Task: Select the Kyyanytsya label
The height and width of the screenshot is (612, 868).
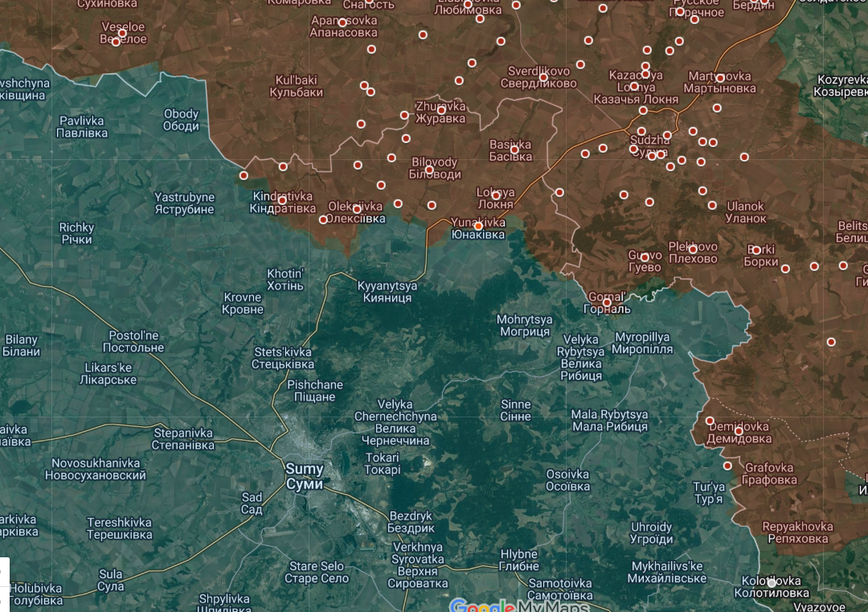Action: pyautogui.click(x=387, y=292)
